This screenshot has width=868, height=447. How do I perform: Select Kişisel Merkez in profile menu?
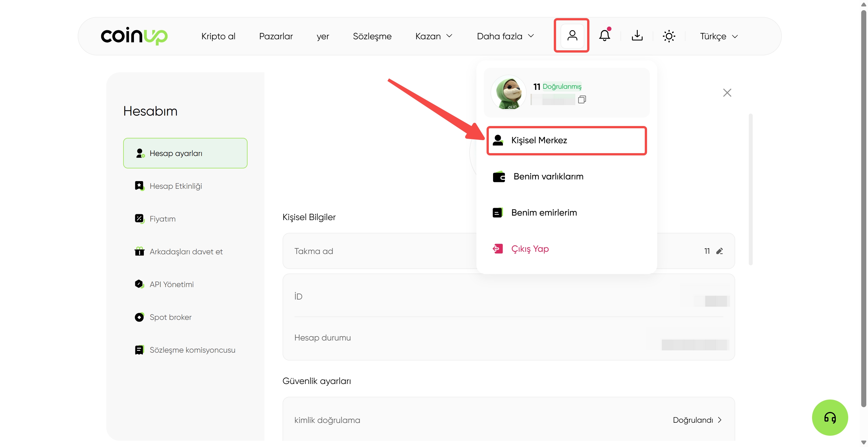[567, 140]
